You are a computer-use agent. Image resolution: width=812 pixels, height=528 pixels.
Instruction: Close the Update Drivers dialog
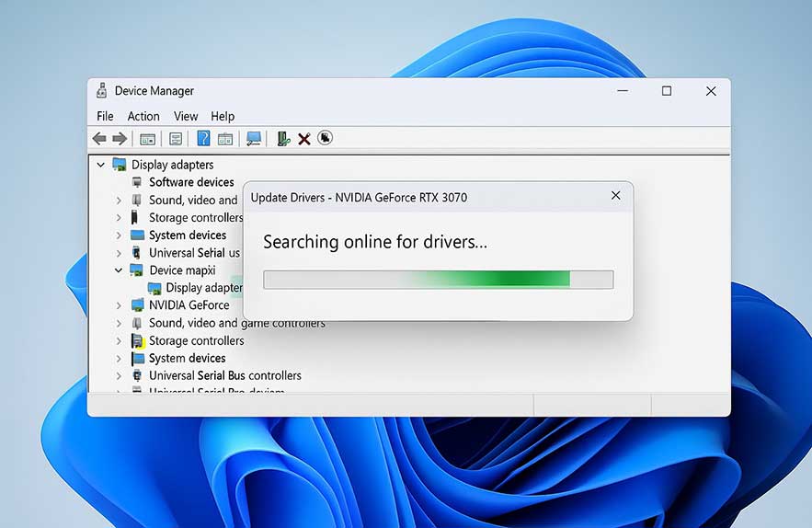tap(616, 195)
